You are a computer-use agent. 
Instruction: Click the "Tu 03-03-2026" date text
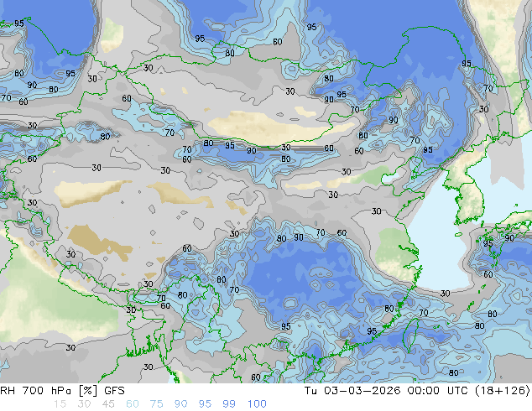[x=352, y=391]
